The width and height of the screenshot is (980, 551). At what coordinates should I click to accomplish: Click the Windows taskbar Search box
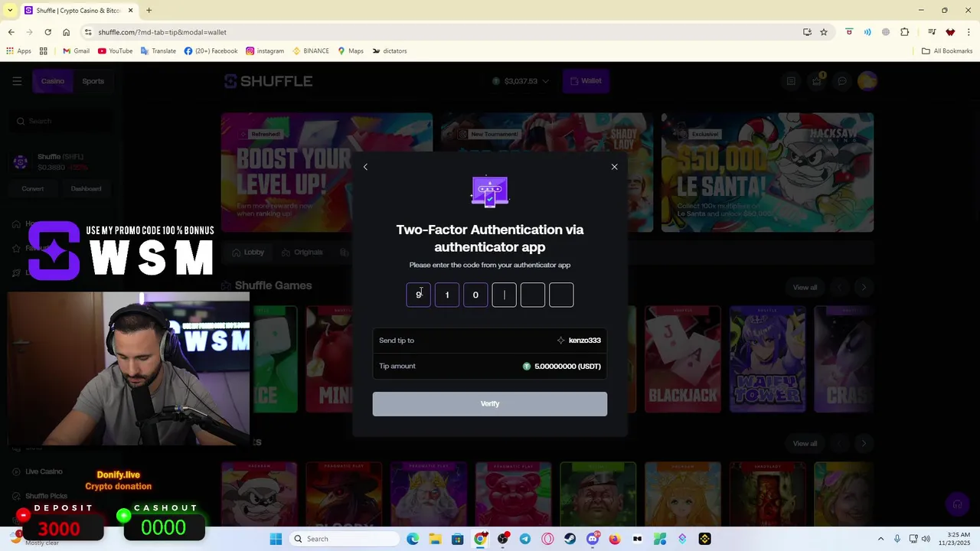pyautogui.click(x=345, y=539)
